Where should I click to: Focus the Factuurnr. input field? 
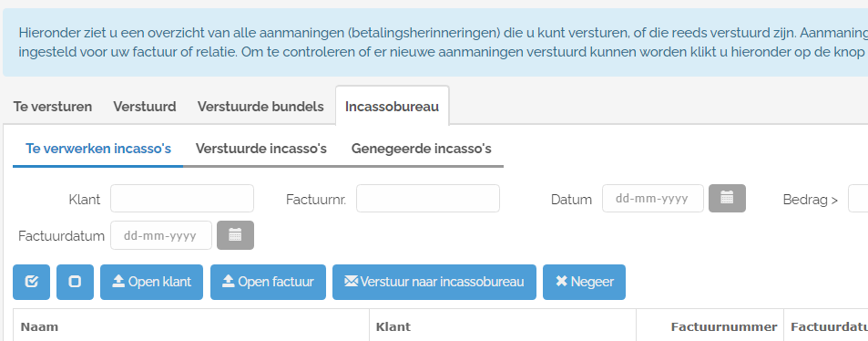click(428, 199)
